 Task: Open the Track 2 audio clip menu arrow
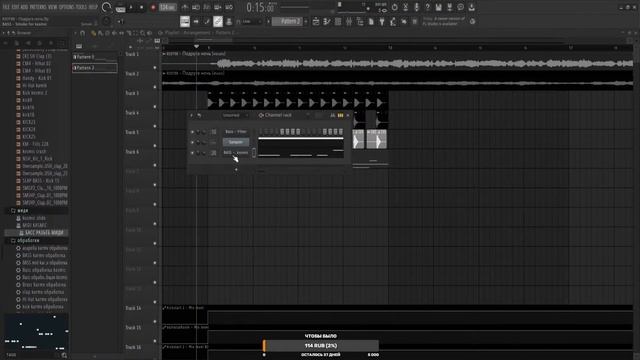coord(164,73)
